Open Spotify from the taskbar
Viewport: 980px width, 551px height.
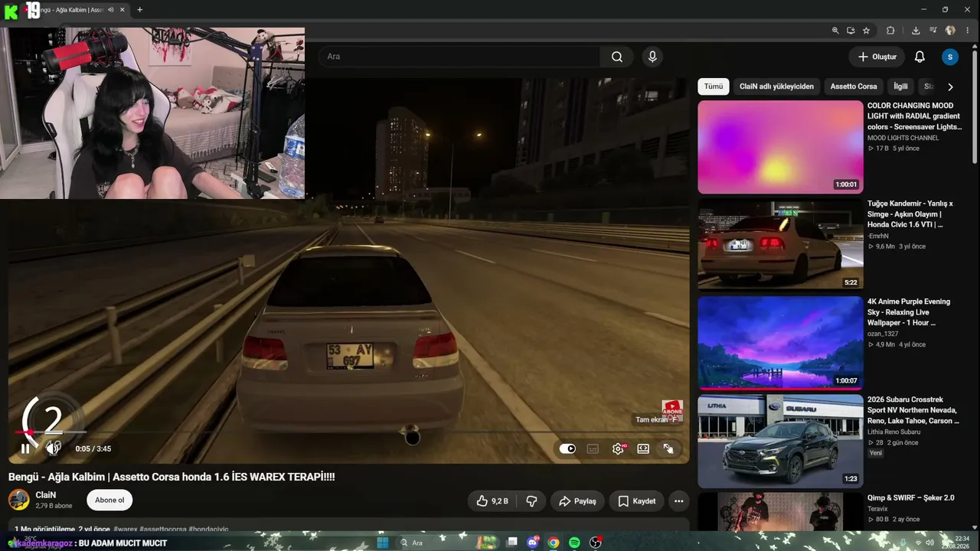point(574,543)
